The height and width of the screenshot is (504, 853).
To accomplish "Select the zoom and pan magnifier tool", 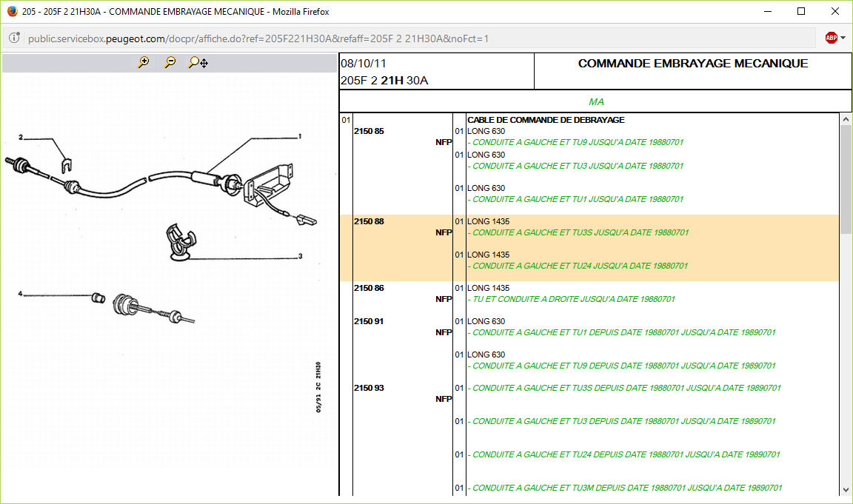I will (198, 62).
